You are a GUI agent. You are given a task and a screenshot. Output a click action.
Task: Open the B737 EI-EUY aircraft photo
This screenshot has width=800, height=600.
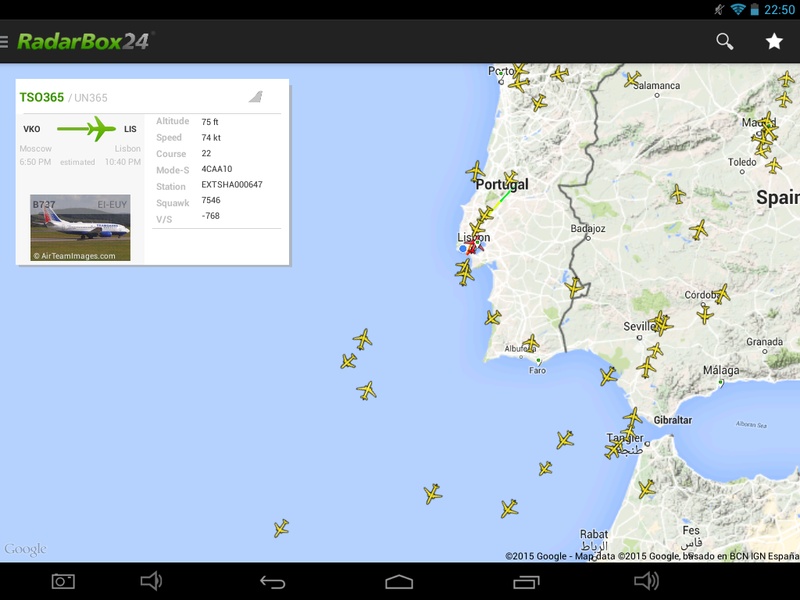(x=80, y=228)
